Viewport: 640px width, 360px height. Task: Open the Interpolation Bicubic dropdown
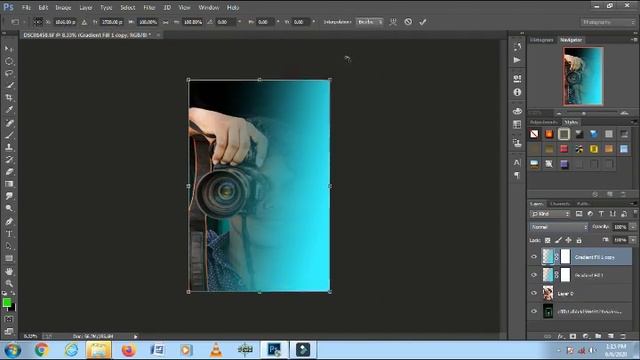369,22
